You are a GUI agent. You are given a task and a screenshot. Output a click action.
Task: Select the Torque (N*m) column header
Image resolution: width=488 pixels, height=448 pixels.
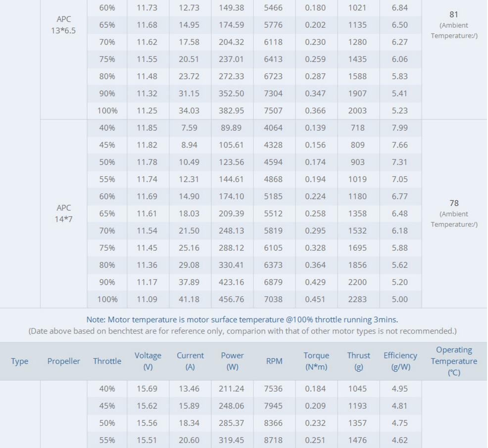(316, 361)
